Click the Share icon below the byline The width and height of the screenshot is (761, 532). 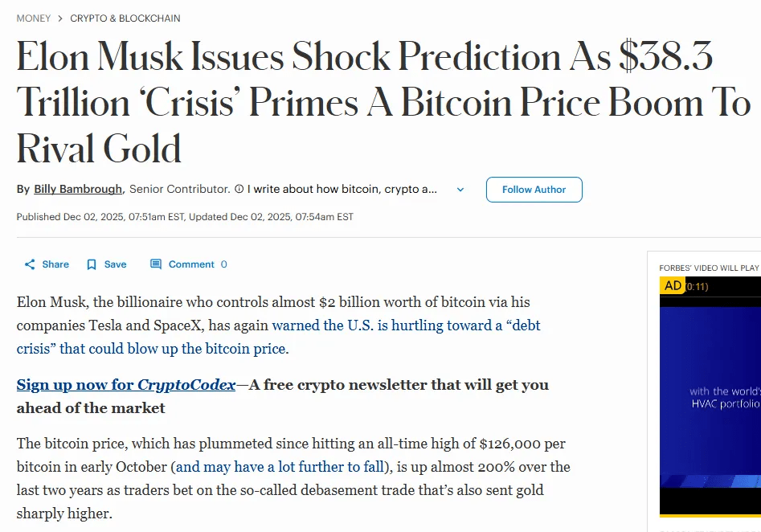[x=30, y=264]
